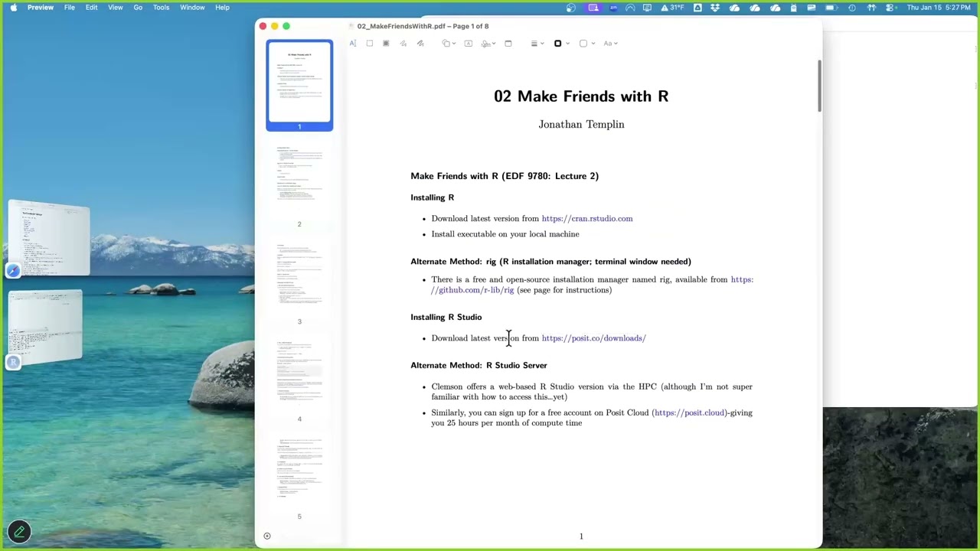Open the Preview app menu
The image size is (980, 551).
tap(41, 8)
